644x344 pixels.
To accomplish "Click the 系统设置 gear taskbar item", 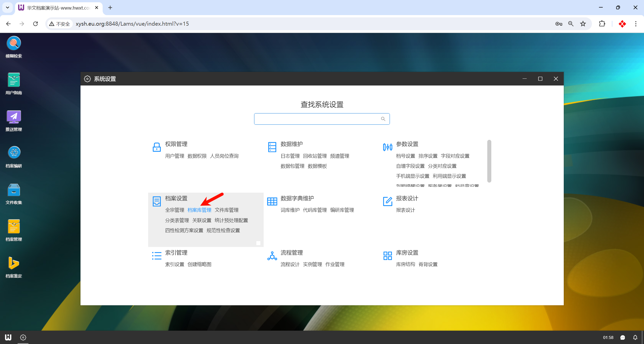I will tap(23, 337).
